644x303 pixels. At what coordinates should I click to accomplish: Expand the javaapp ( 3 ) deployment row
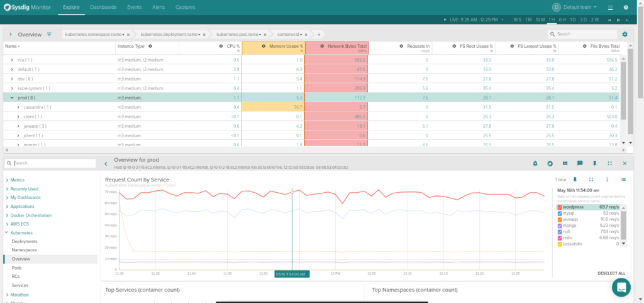(x=18, y=126)
